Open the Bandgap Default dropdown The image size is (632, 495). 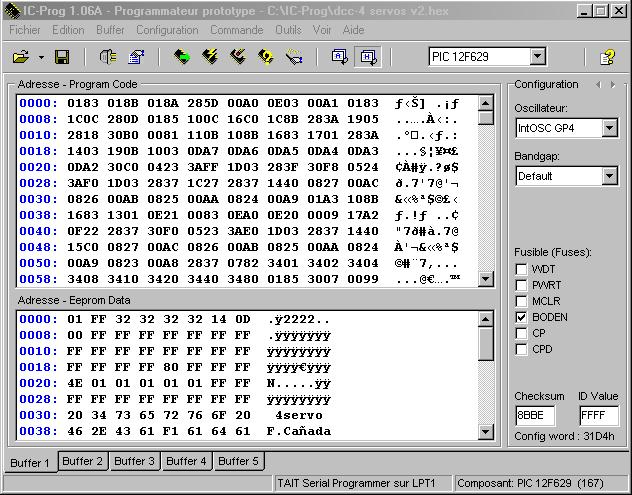[x=609, y=176]
